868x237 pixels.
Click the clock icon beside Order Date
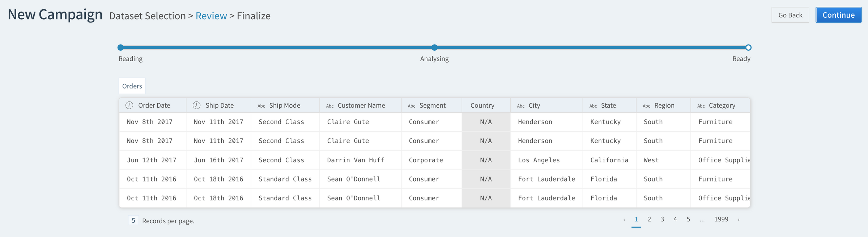coord(129,105)
